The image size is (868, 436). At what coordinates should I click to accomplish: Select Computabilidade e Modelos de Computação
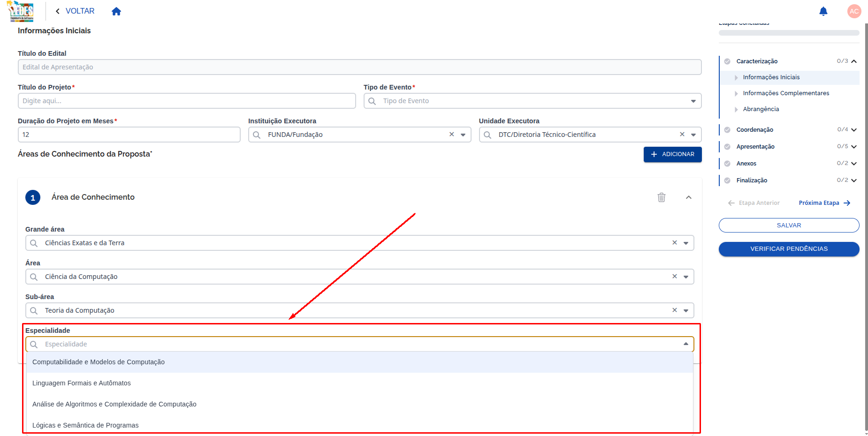tap(360, 362)
